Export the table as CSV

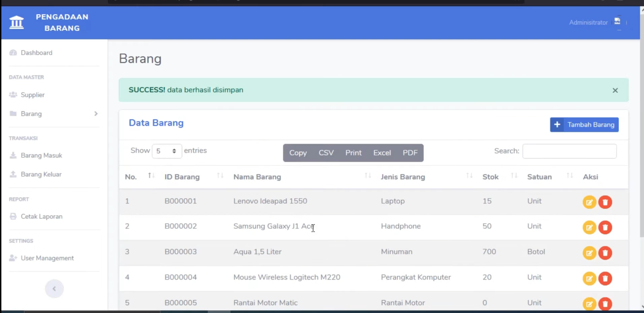(x=326, y=153)
